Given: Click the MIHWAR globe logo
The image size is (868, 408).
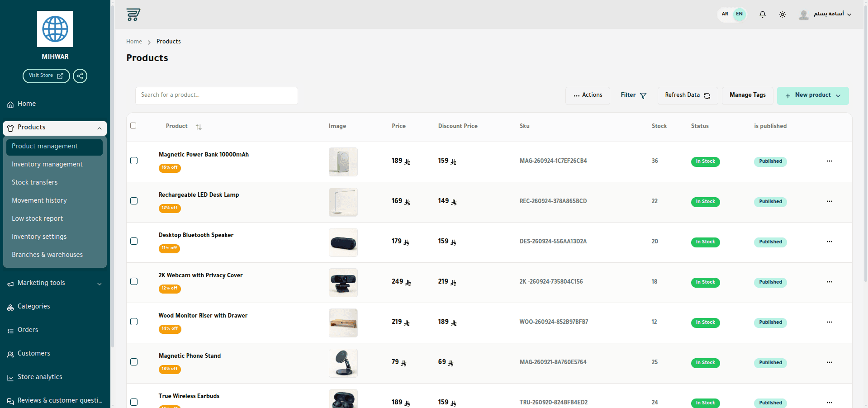Looking at the screenshot, I should point(55,29).
